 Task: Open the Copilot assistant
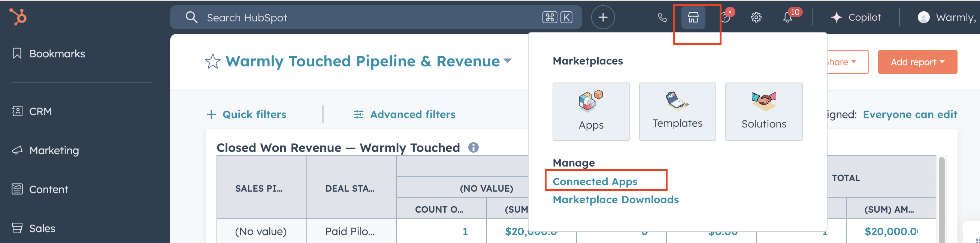(x=856, y=18)
